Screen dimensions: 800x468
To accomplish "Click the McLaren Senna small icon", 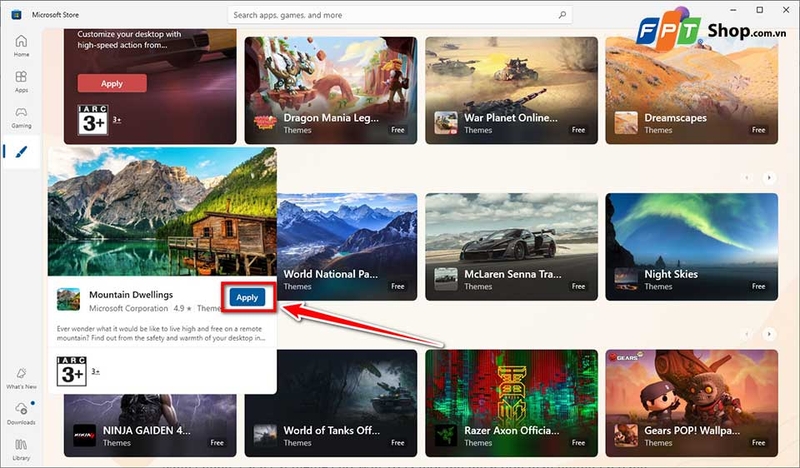I will pyautogui.click(x=446, y=279).
